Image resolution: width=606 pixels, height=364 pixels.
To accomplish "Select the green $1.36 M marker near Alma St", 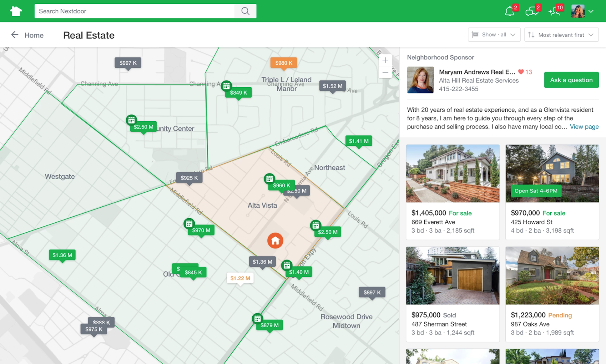I will tap(62, 255).
